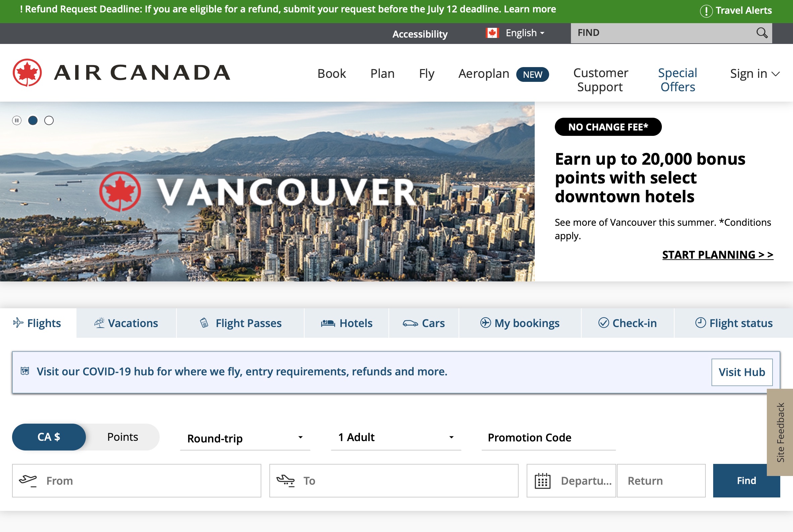Select the Flights tab

pyautogui.click(x=37, y=323)
